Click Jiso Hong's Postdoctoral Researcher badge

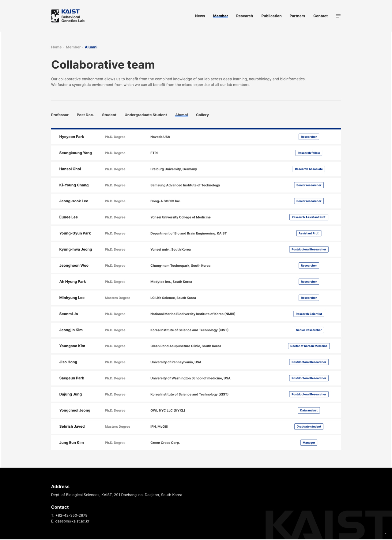click(309, 362)
